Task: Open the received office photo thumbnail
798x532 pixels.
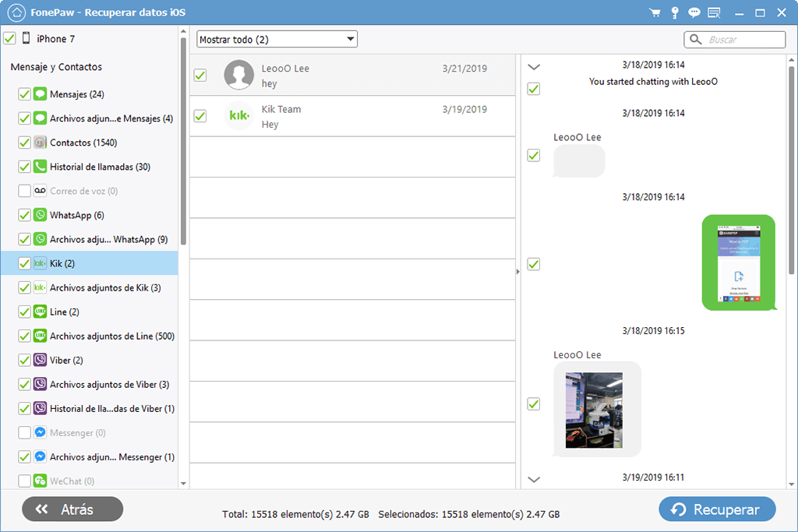Action: point(594,410)
